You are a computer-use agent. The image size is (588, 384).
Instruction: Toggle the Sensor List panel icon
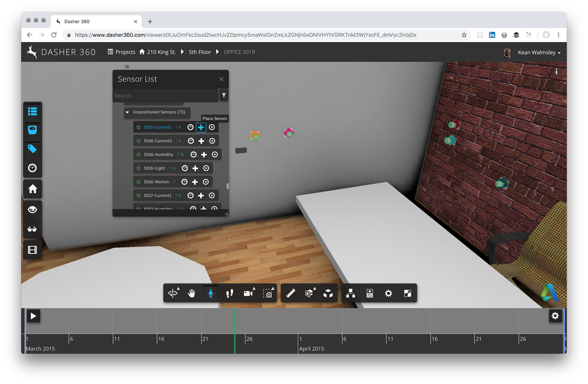coord(32,112)
